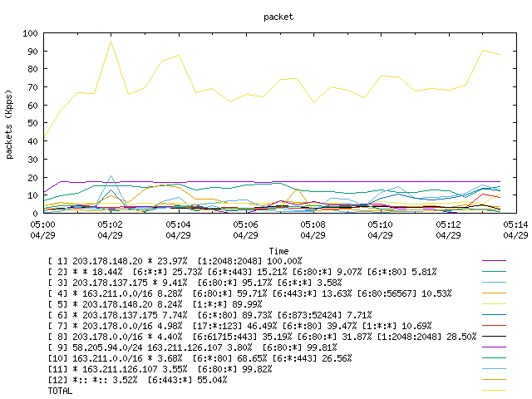Select legend entry [ 1] 203.178.148.20
The image size is (532, 399).
(175, 261)
